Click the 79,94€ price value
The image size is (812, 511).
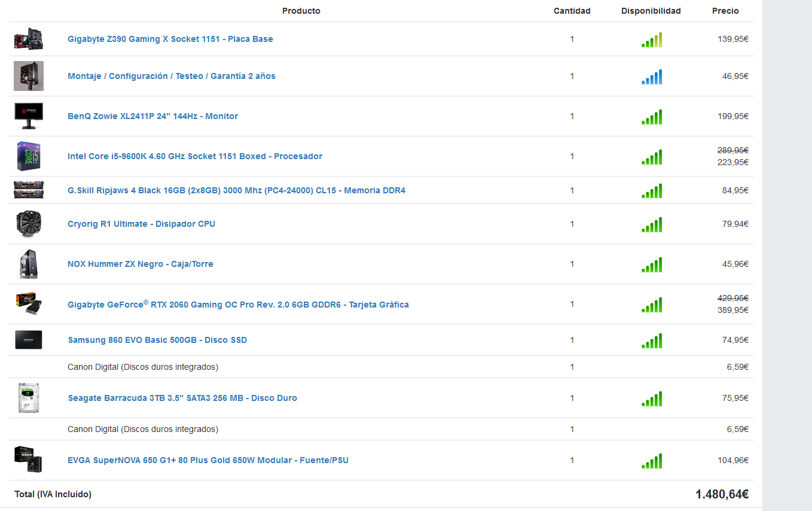point(735,224)
